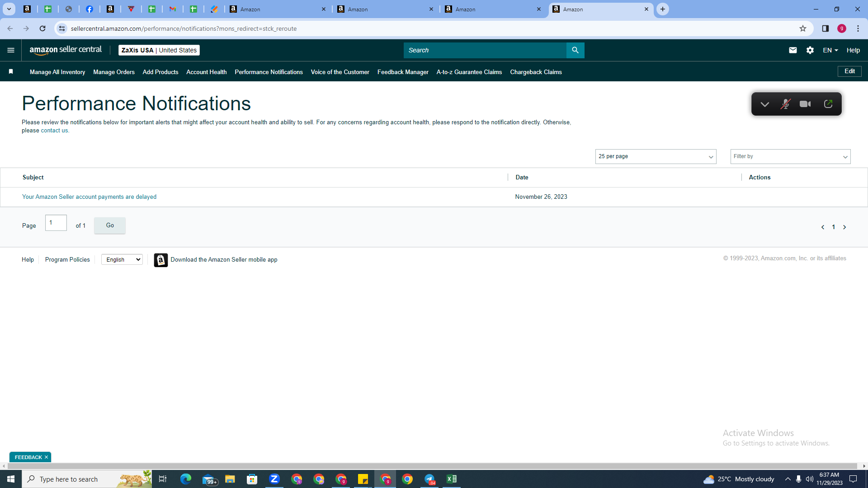Open the Chrome side panel icon
Image resolution: width=868 pixels, height=488 pixels.
pos(826,28)
